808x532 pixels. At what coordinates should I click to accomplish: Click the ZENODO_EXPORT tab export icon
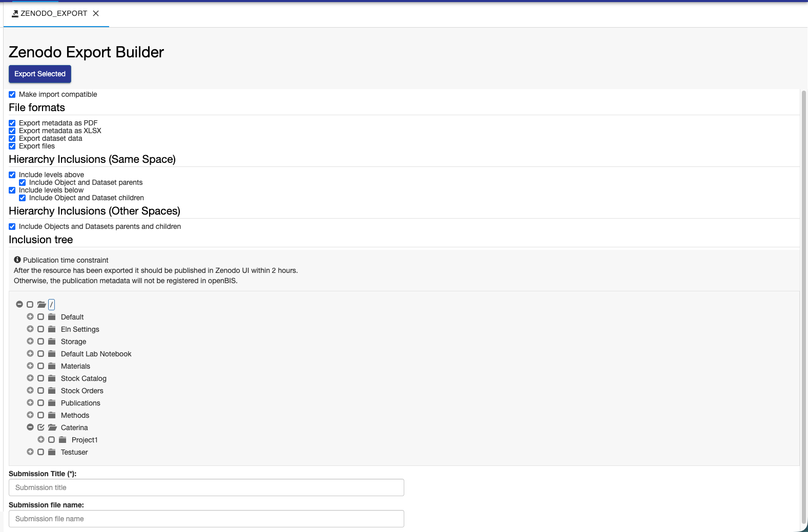[15, 13]
